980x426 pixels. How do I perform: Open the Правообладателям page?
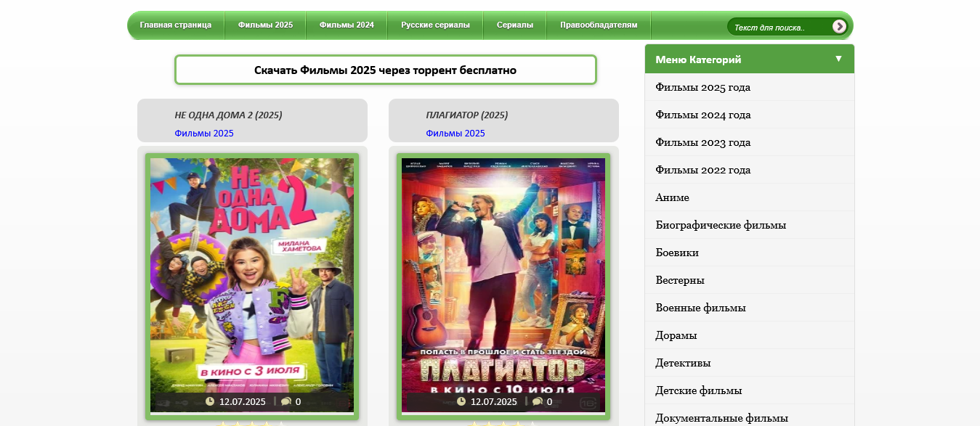599,25
